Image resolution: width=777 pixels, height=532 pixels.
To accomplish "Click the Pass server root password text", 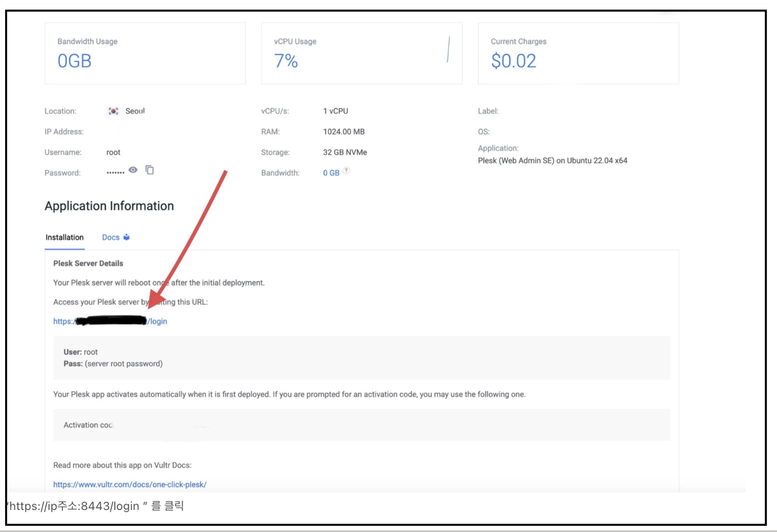I will coord(123,364).
